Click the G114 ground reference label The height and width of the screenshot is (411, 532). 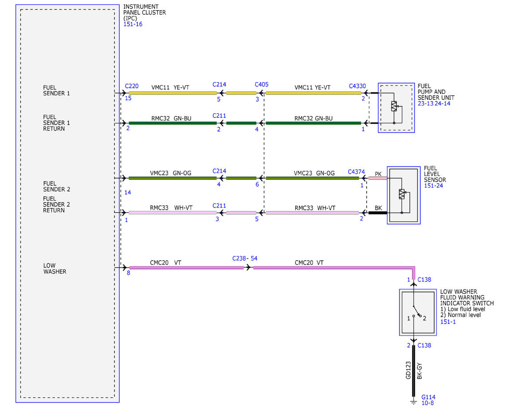[428, 397]
